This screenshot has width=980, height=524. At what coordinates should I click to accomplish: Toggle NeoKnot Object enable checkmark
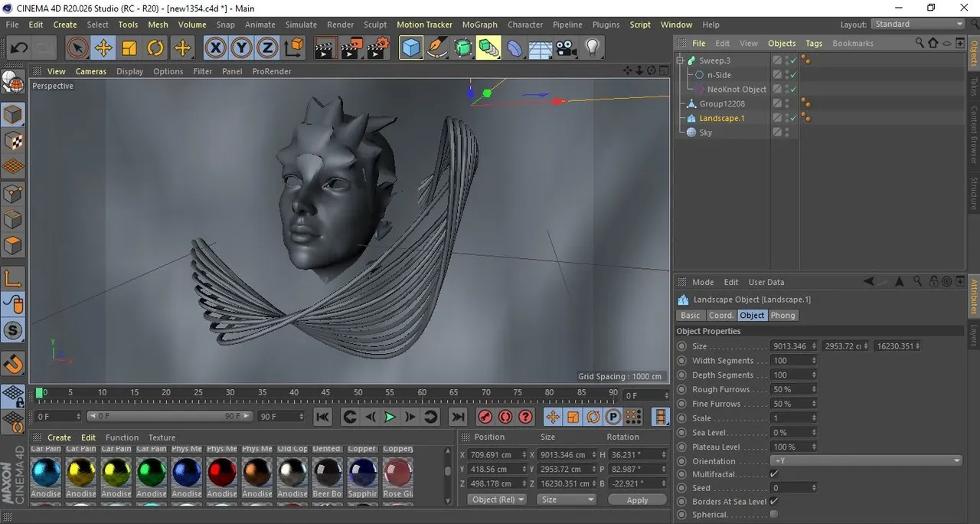point(794,90)
